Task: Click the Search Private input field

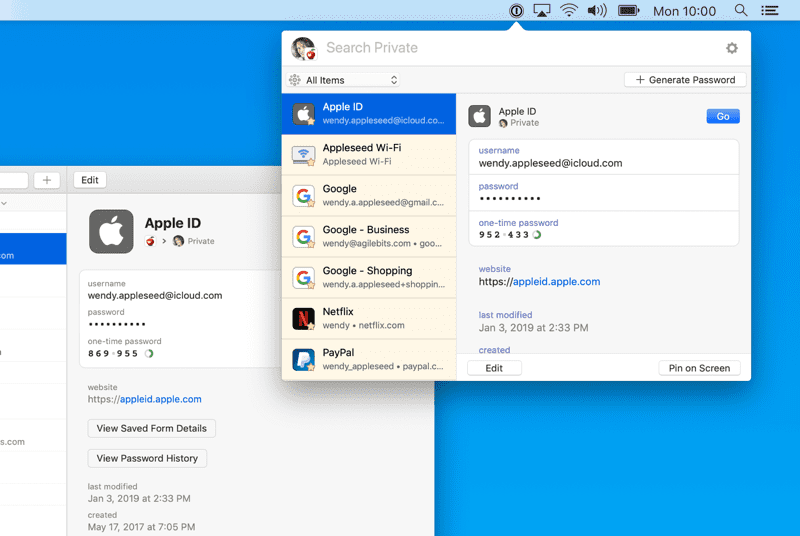Action: point(510,48)
